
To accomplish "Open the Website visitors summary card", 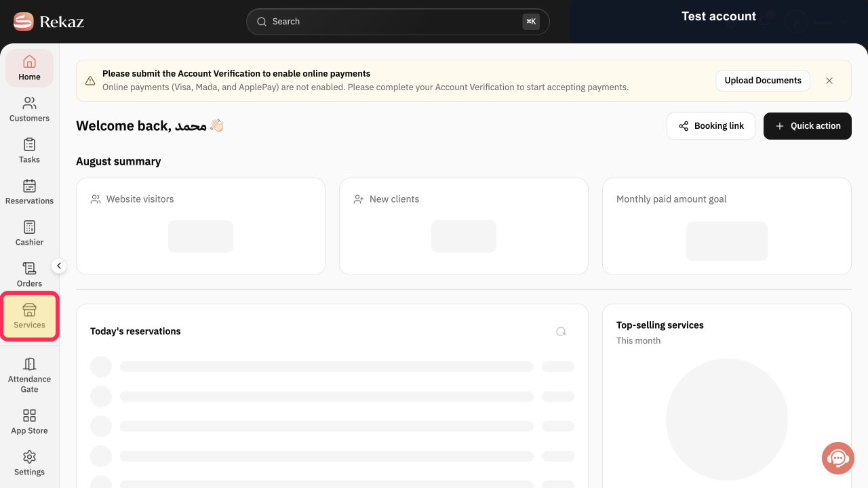I will (201, 226).
